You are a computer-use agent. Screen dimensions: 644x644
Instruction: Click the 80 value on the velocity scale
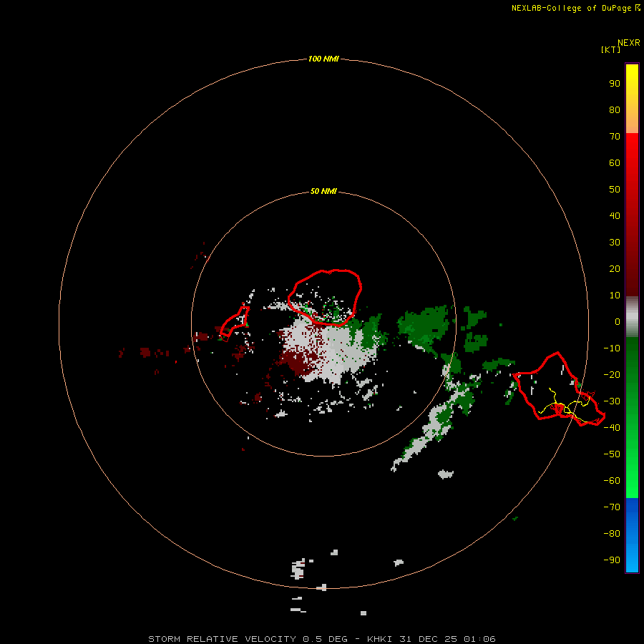615,109
